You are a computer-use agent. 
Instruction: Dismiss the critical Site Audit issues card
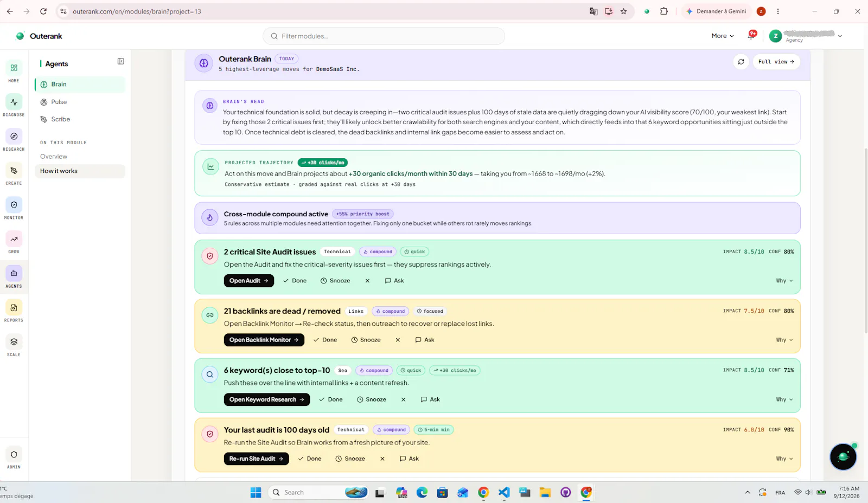367,281
